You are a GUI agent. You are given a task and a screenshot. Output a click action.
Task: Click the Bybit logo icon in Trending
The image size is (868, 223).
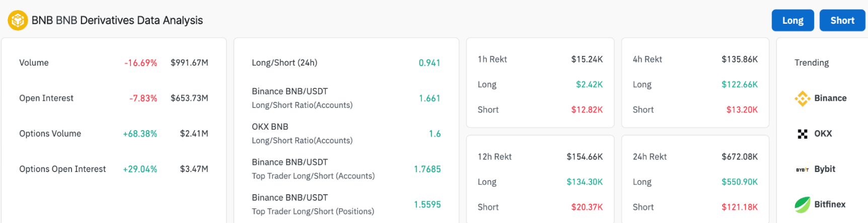point(803,170)
